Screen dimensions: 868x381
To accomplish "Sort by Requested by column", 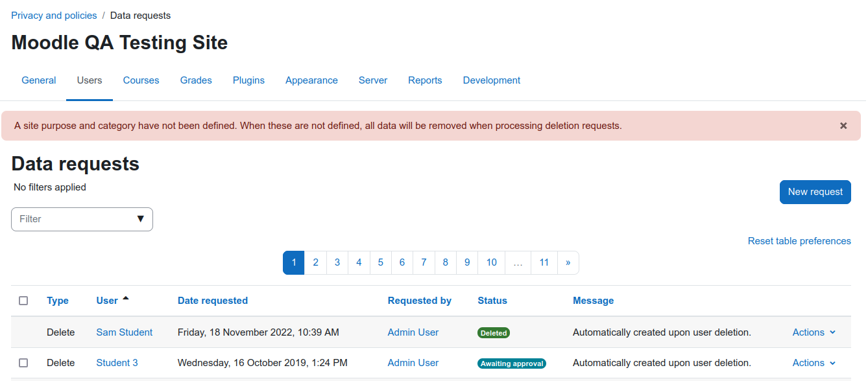I will pos(420,301).
